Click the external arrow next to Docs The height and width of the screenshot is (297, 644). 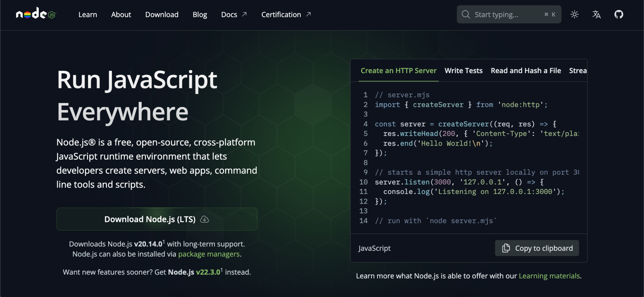coord(244,14)
